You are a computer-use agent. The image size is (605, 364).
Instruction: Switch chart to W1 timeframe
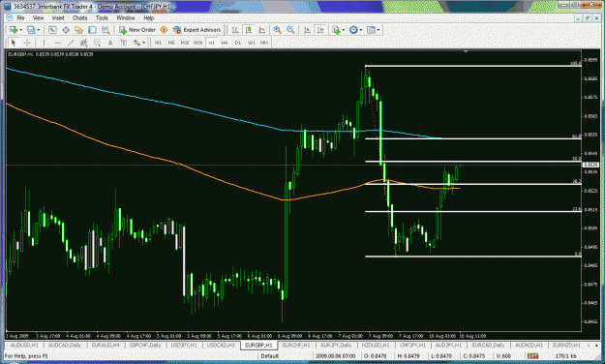click(251, 43)
